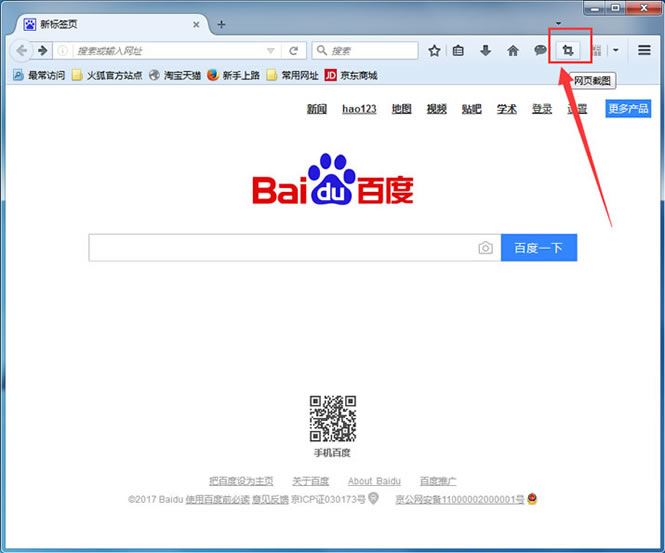The width and height of the screenshot is (665, 553).
Task: Click the 京公网安备 registration link
Action: (460, 500)
